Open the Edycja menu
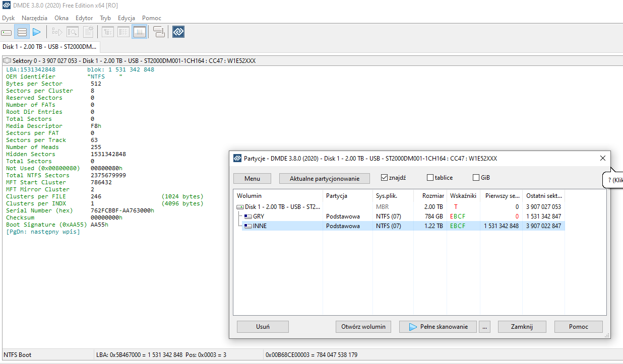Screen dimensions: 623x364 127,18
